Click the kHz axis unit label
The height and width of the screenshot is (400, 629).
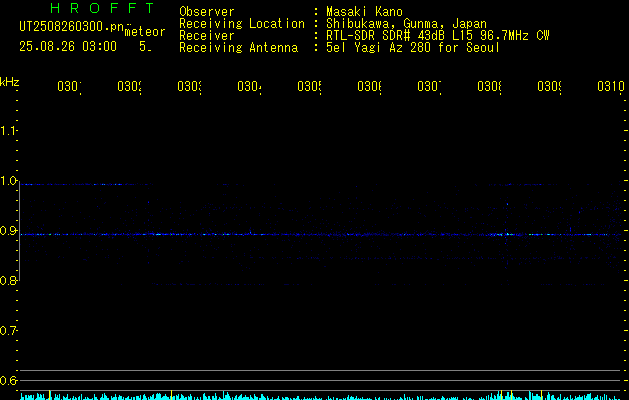click(10, 82)
